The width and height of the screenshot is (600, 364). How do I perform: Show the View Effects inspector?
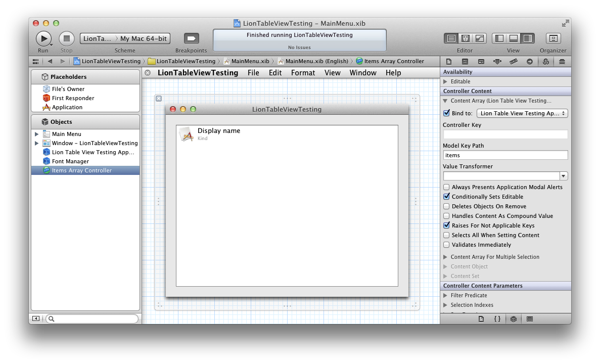point(562,62)
